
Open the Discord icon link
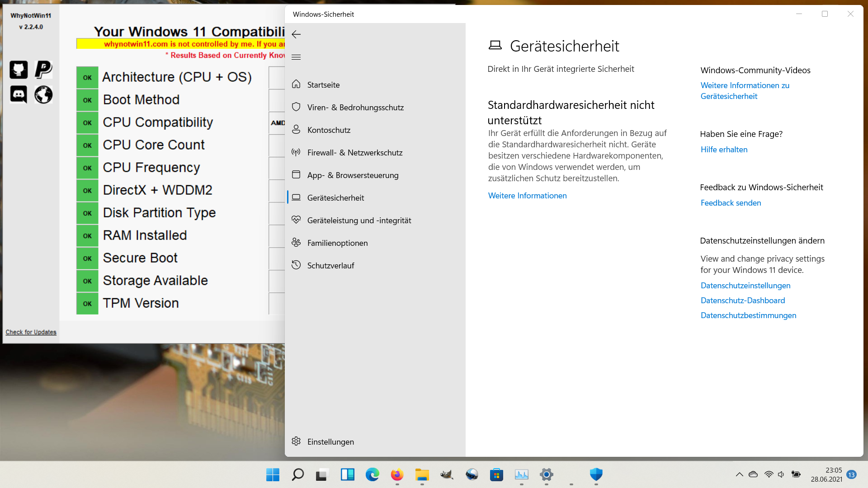[x=19, y=94]
